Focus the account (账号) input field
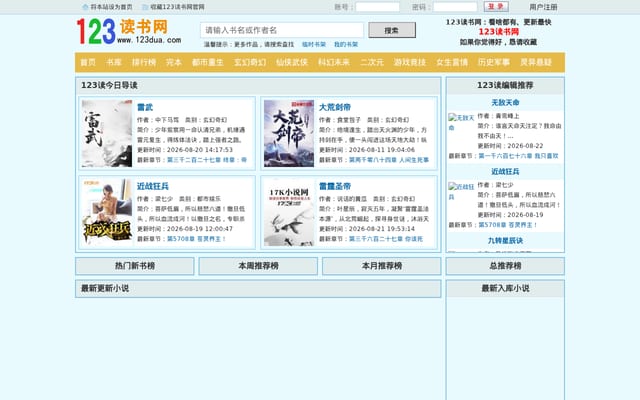 coord(378,7)
